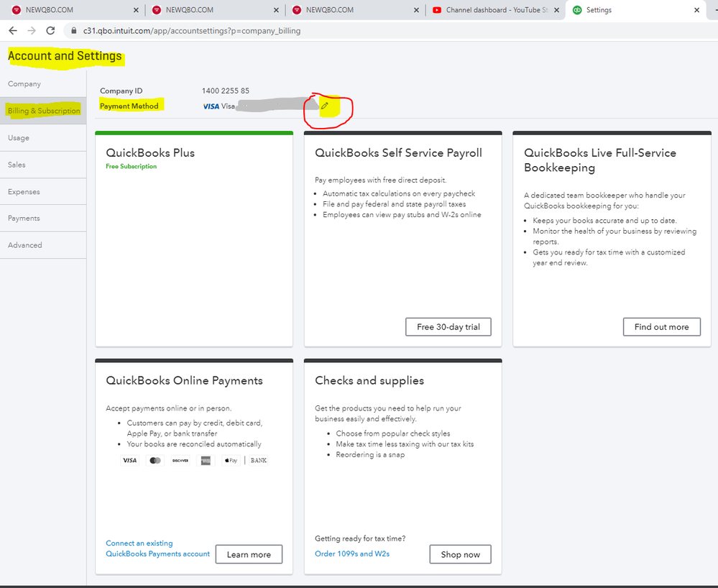Close the second NEWQBO.COM tab
718x588 pixels.
coord(276,10)
